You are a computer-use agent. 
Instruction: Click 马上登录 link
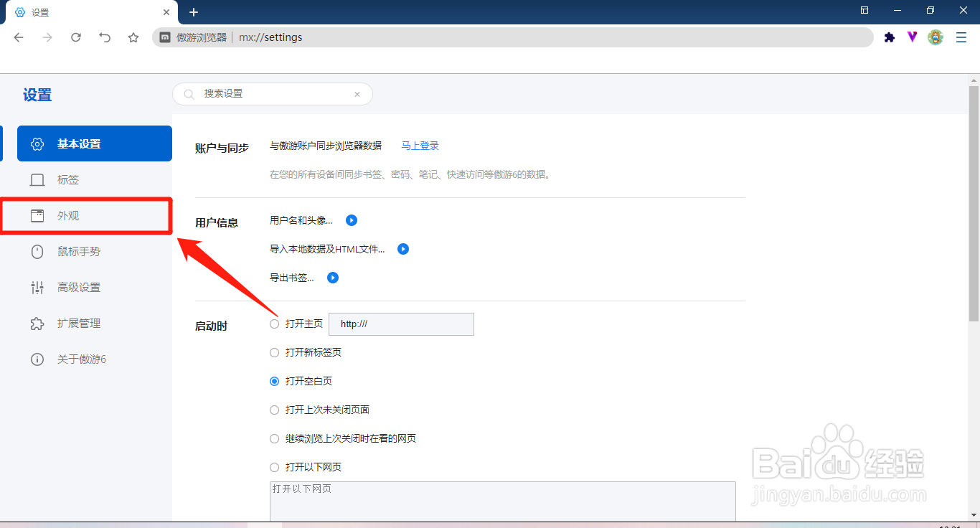click(420, 146)
